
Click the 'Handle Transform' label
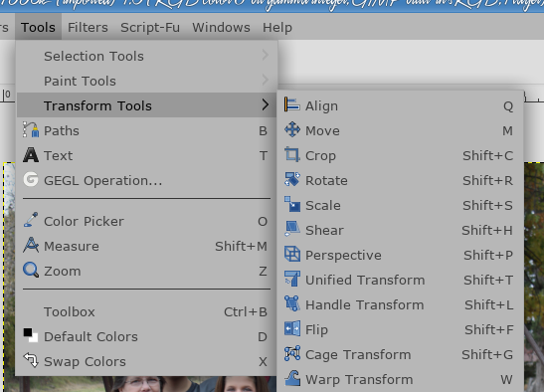(x=365, y=304)
